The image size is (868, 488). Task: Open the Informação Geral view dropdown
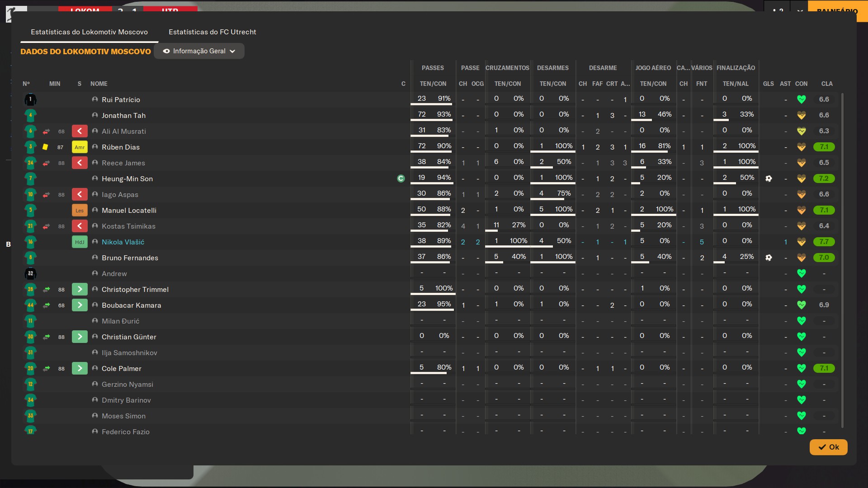coord(199,51)
